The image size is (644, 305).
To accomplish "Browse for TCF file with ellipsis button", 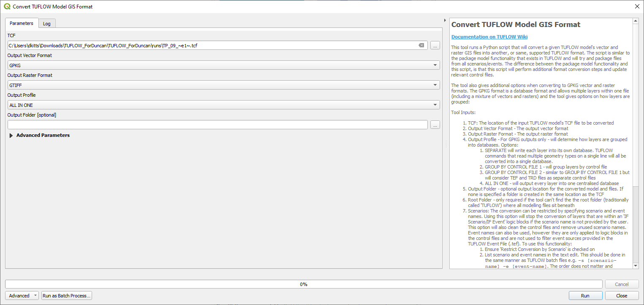I will tap(435, 45).
